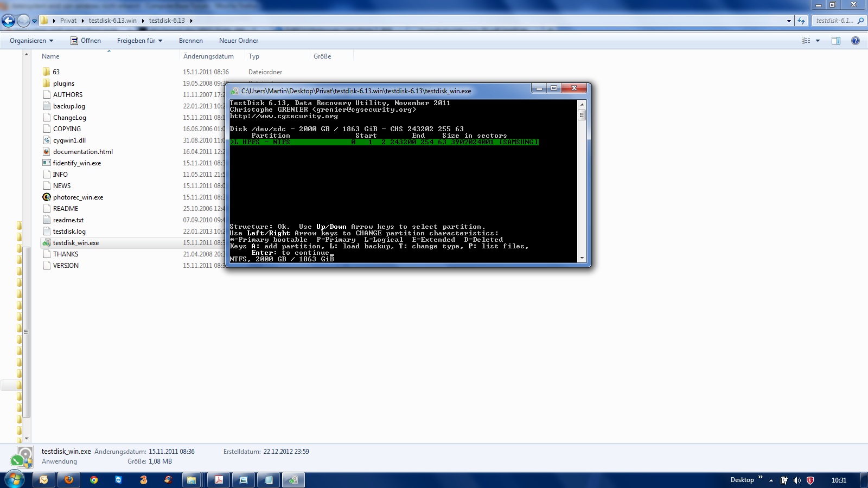Open Windows Explorer taskbar button

191,480
